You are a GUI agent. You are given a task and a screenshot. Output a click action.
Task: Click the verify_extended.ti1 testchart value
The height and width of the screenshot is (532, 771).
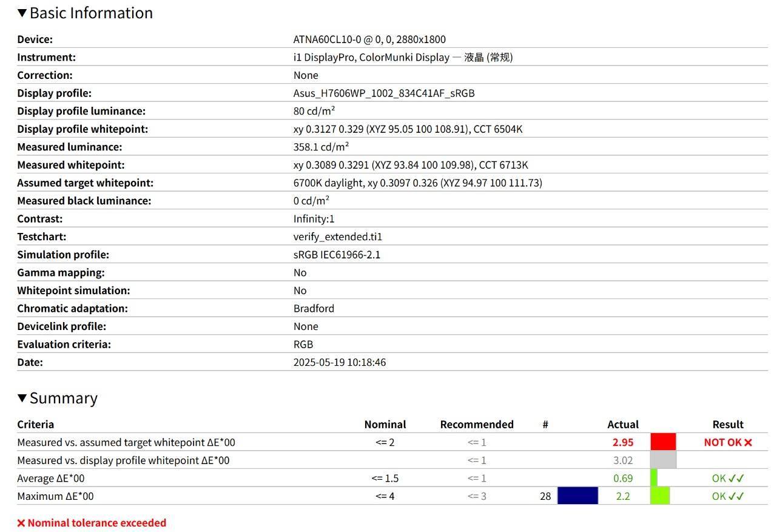click(x=338, y=237)
